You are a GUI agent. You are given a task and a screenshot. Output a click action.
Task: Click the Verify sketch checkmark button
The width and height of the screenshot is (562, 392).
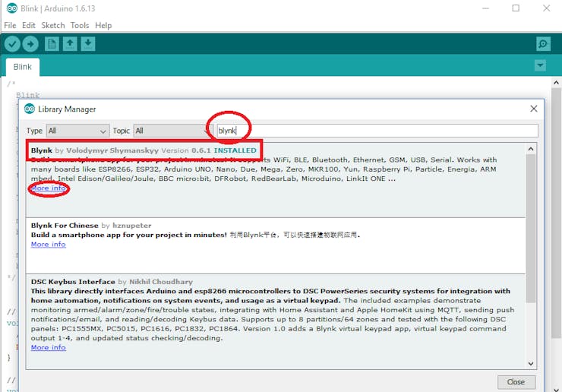(12, 44)
